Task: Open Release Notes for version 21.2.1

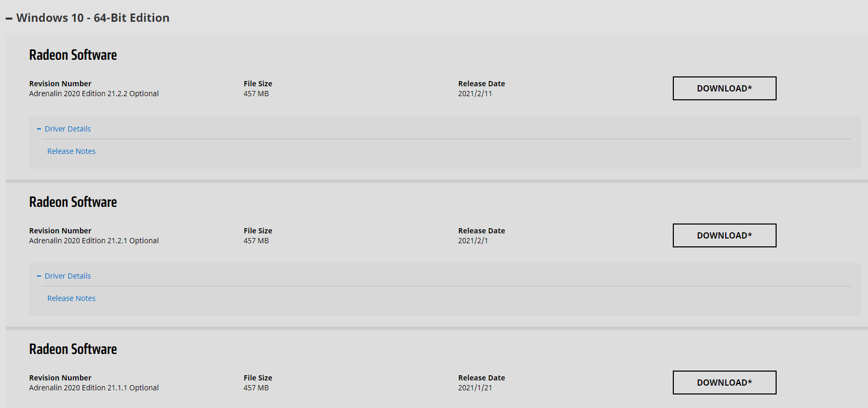Action: (x=71, y=298)
